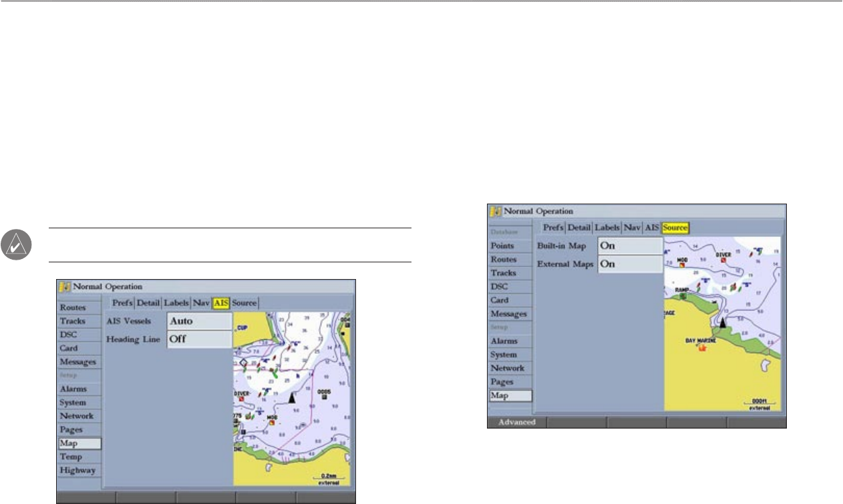Viewport: 843px width, 504px height.
Task: Select the black boat position marker on Source map
Action: 722,322
